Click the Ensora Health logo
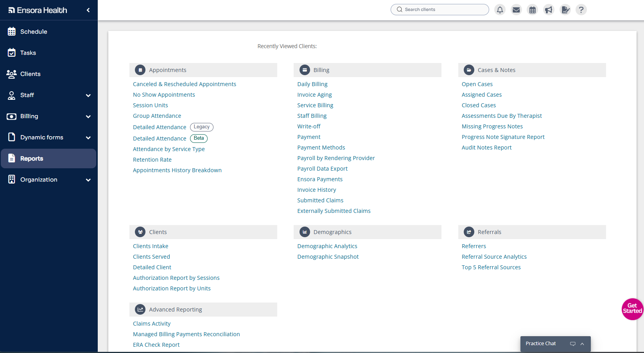Image resolution: width=644 pixels, height=353 pixels. 38,10
